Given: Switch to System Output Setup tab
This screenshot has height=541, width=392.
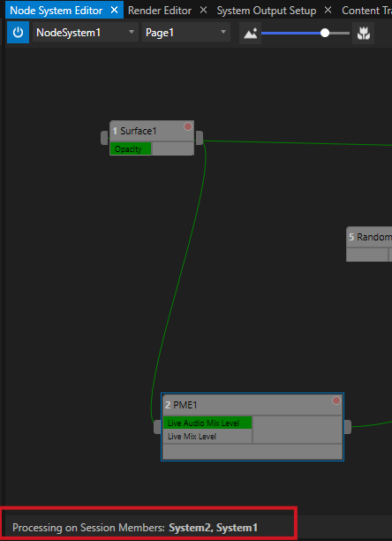Looking at the screenshot, I should (267, 11).
